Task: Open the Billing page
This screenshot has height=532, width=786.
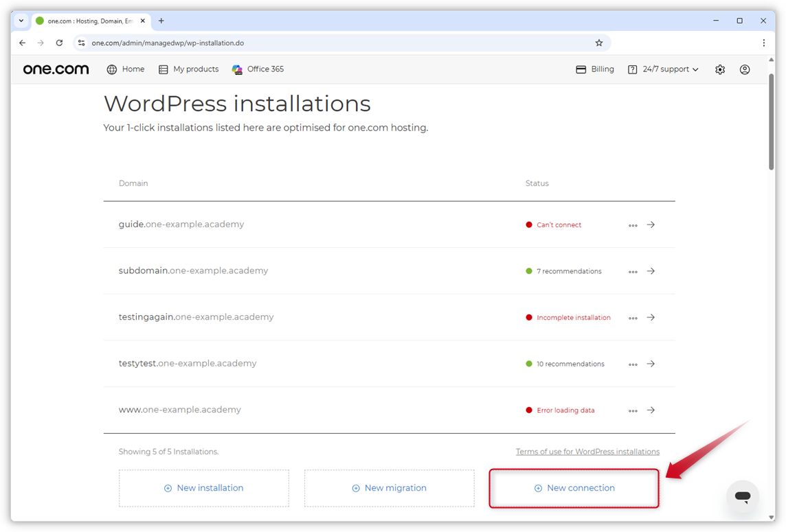Action: tap(594, 69)
